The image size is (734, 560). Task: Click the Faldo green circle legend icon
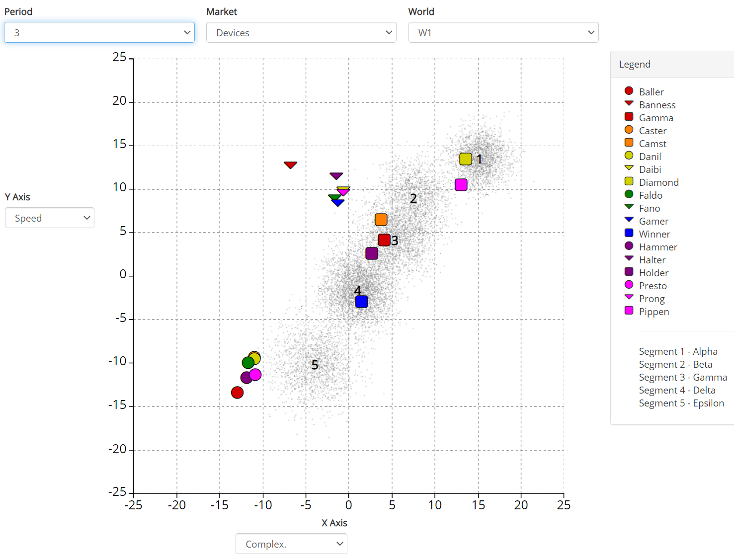pyautogui.click(x=629, y=194)
